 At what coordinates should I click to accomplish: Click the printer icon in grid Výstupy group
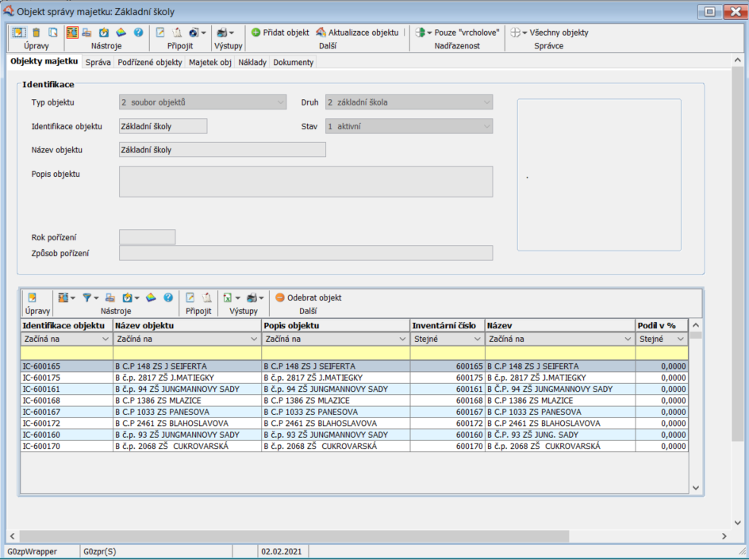click(252, 297)
